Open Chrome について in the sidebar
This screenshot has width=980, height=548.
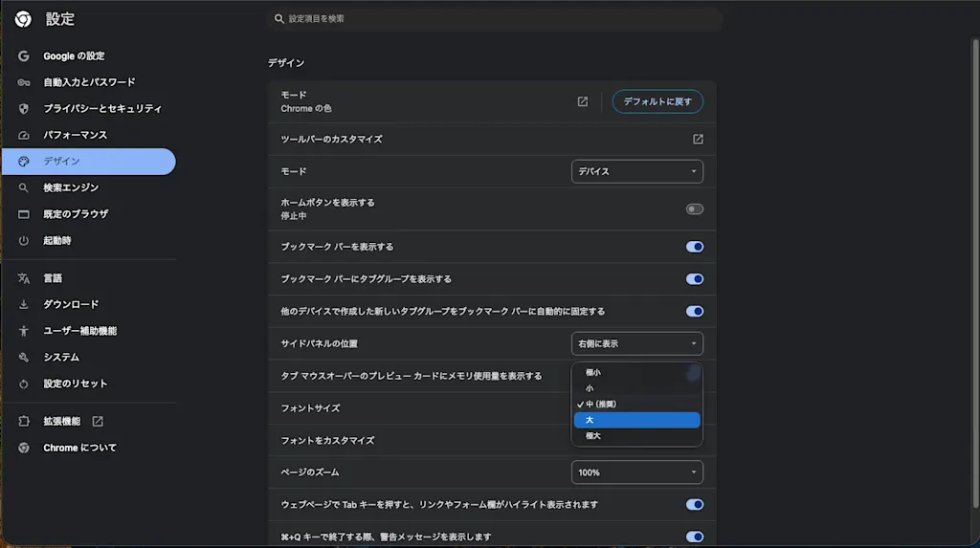click(x=79, y=448)
